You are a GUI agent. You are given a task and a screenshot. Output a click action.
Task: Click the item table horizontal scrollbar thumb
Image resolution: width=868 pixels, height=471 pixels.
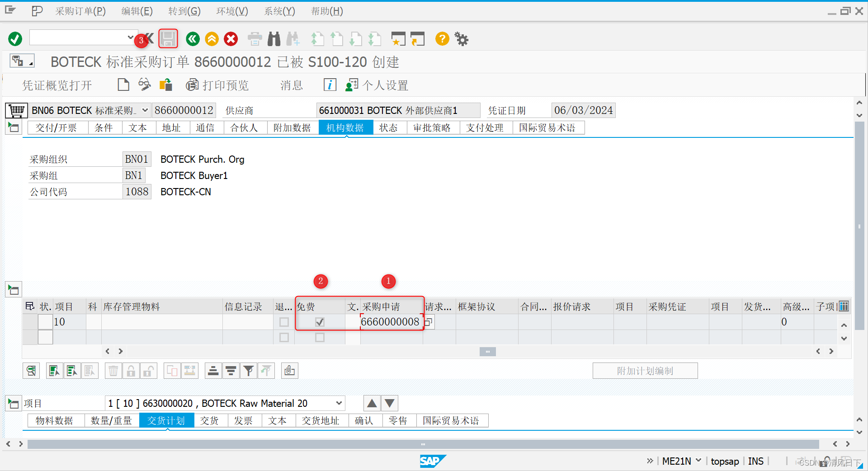point(487,351)
